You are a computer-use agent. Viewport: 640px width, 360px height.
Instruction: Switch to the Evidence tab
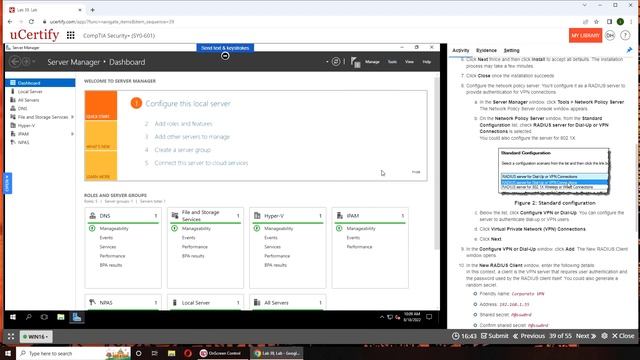[x=487, y=50]
